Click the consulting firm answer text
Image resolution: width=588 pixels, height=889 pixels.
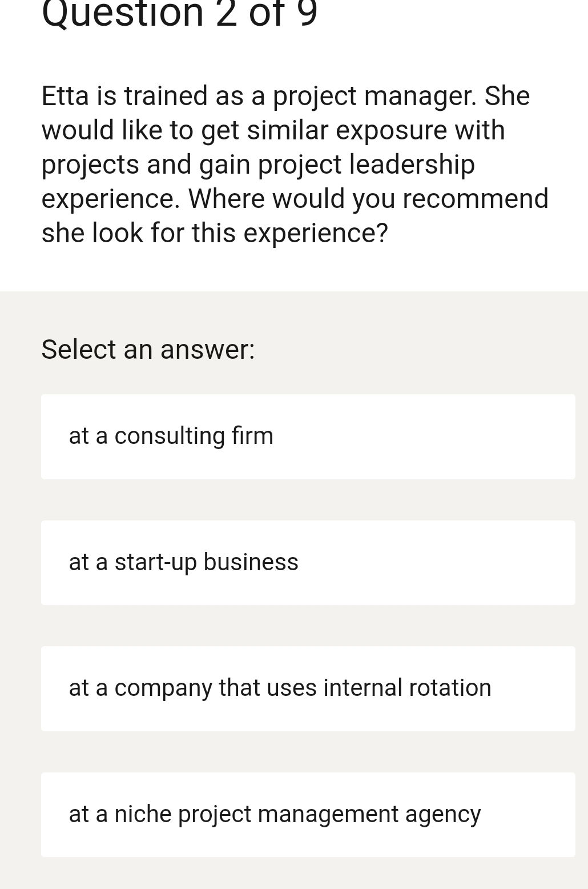point(171,436)
